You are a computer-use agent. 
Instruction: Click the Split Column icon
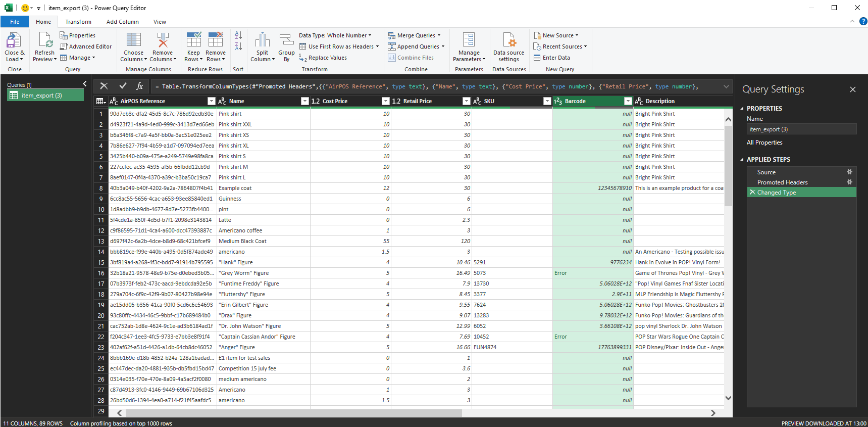click(x=263, y=40)
